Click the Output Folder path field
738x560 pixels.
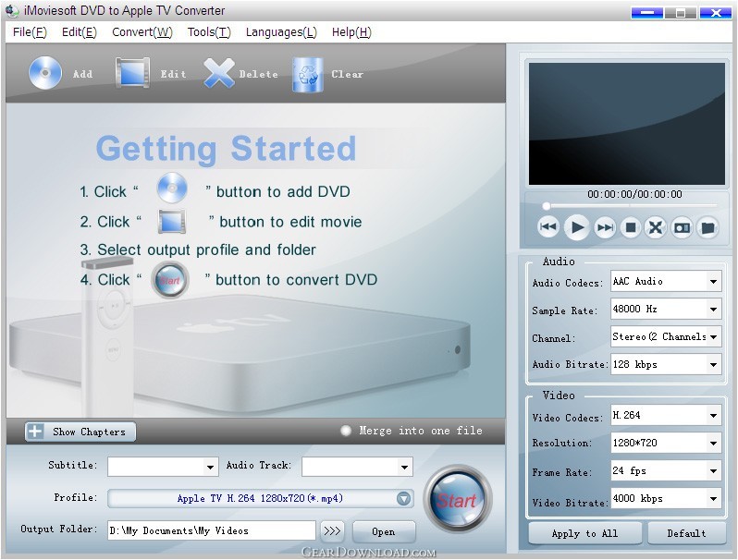(x=212, y=530)
